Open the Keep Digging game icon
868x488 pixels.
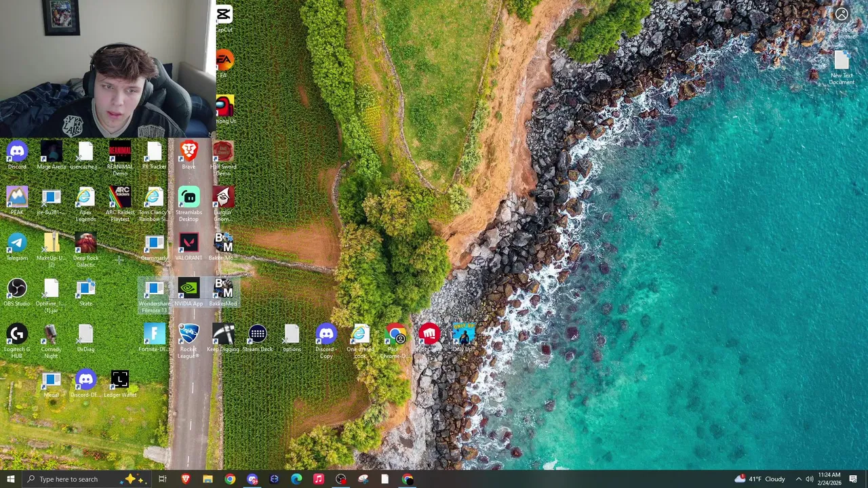click(x=223, y=338)
